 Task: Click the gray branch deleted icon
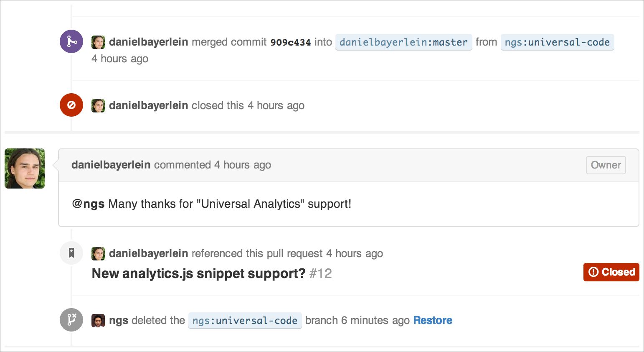(x=71, y=320)
